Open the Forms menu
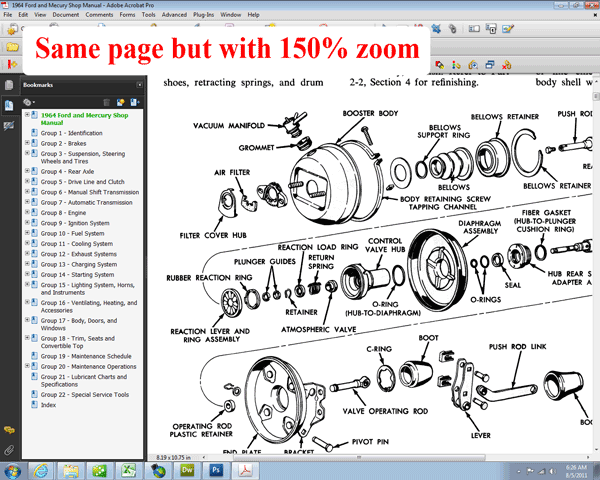This screenshot has height=480, width=600. coord(127,15)
